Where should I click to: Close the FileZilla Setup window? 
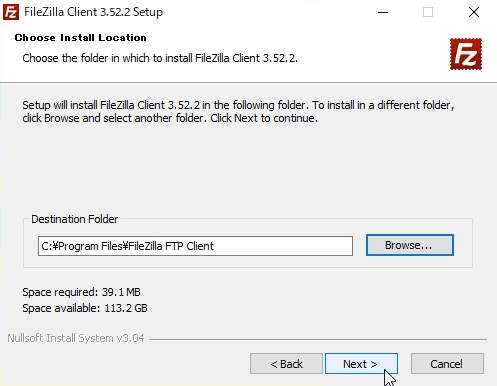click(x=474, y=12)
